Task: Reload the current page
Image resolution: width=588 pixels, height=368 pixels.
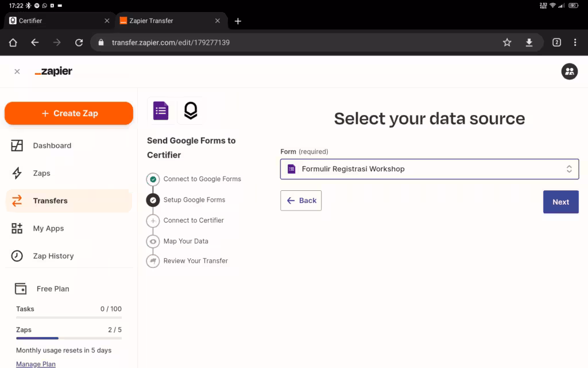Action: (x=79, y=43)
